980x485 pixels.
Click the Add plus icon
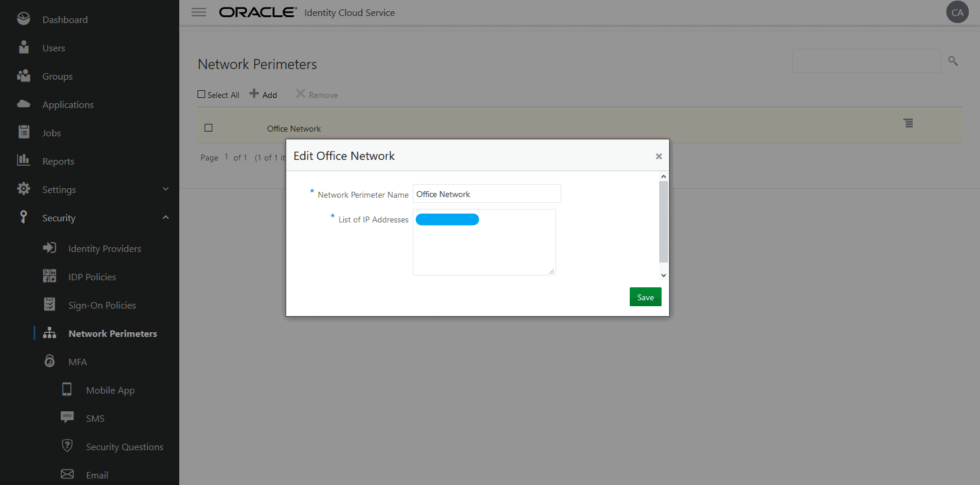254,94
